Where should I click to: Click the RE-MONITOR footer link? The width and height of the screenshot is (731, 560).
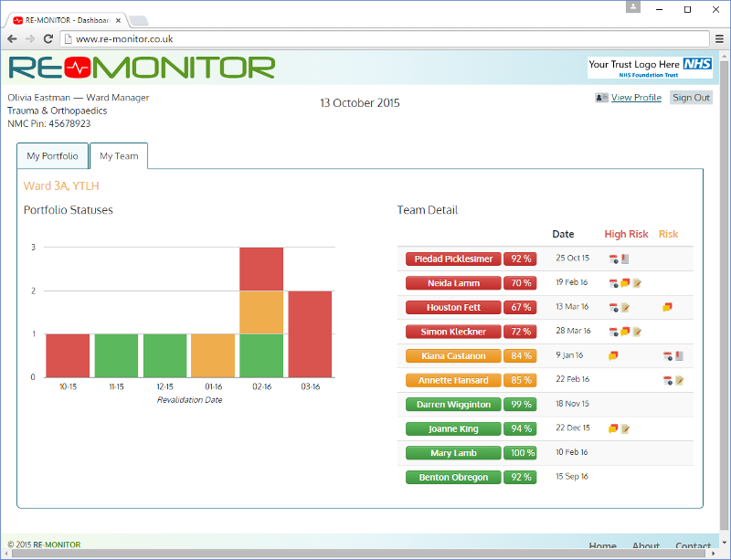coord(57,544)
